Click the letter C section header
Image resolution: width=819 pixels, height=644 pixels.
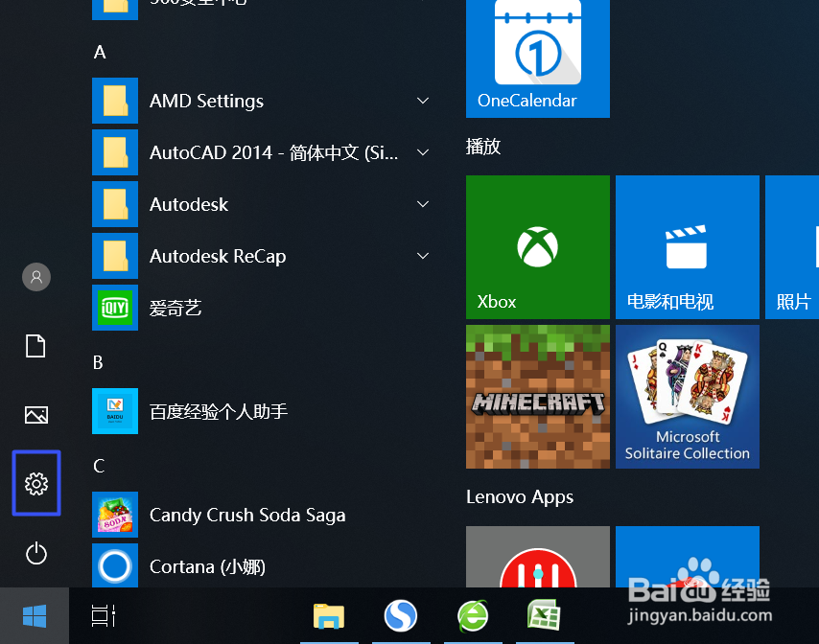pos(99,466)
